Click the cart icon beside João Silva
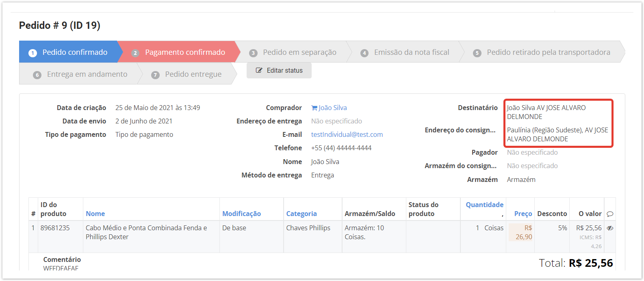644x281 pixels. click(314, 108)
